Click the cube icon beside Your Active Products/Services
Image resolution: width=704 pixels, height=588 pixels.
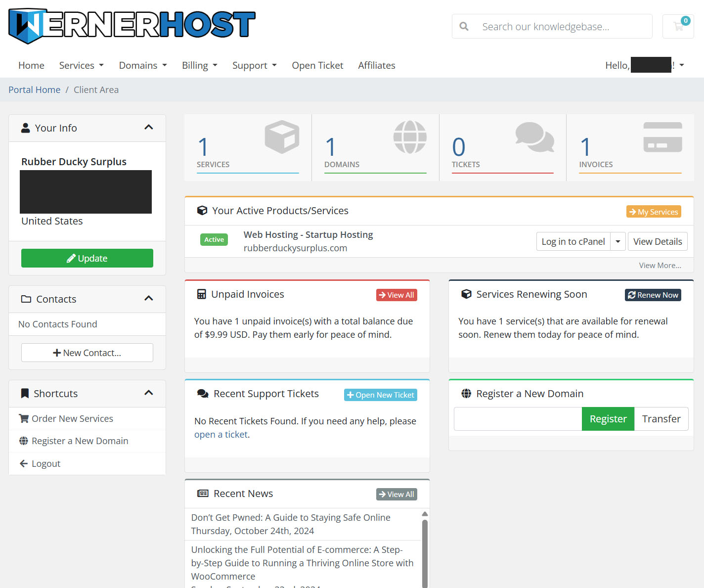pyautogui.click(x=202, y=211)
